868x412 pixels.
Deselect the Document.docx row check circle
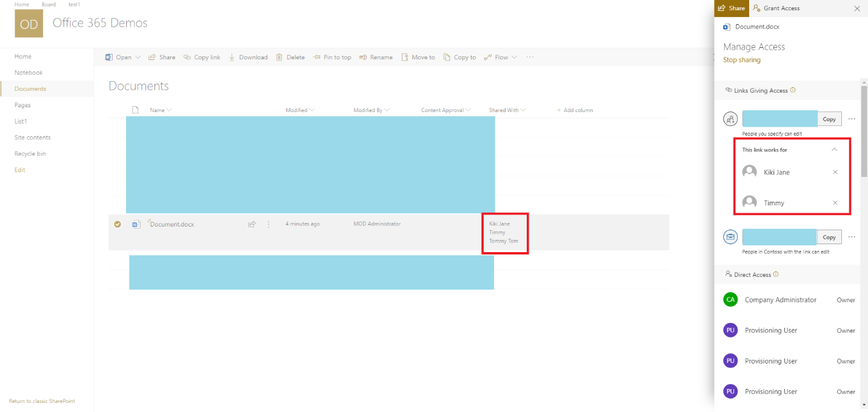(x=118, y=224)
